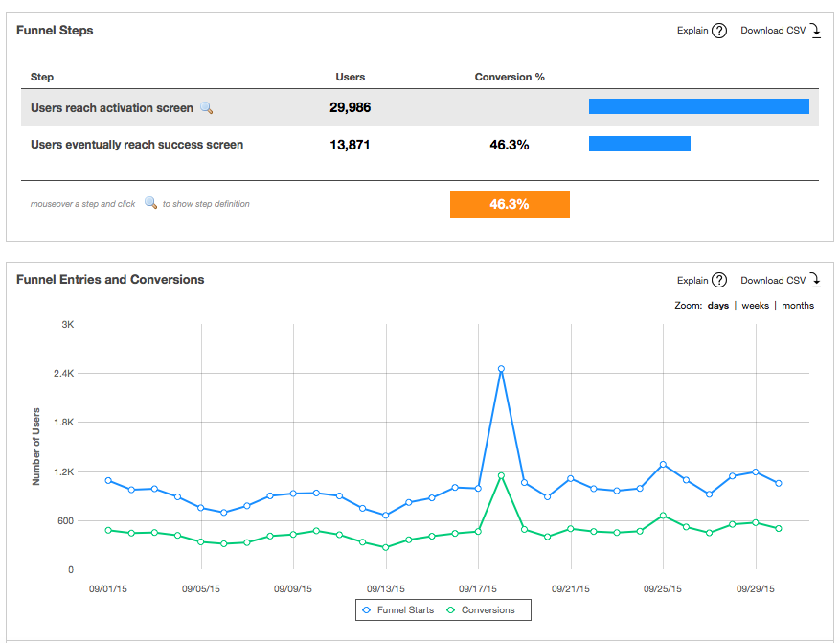Screen dimensions: 840x643
Task: Set chart zoom to days
Action: pos(717,306)
